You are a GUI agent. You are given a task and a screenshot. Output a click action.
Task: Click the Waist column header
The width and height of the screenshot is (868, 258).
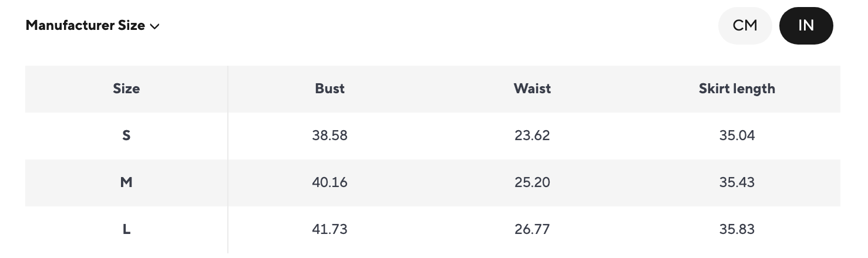532,89
